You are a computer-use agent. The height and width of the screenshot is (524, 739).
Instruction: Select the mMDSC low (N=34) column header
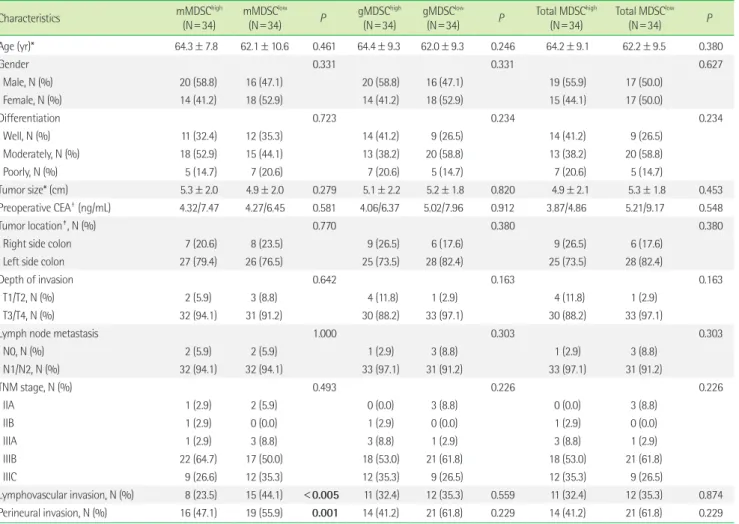point(264,18)
